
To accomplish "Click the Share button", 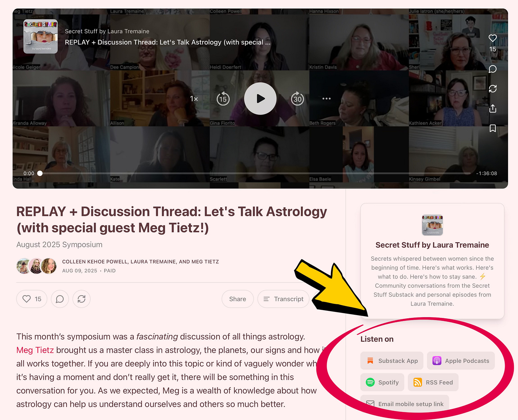I will (238, 299).
